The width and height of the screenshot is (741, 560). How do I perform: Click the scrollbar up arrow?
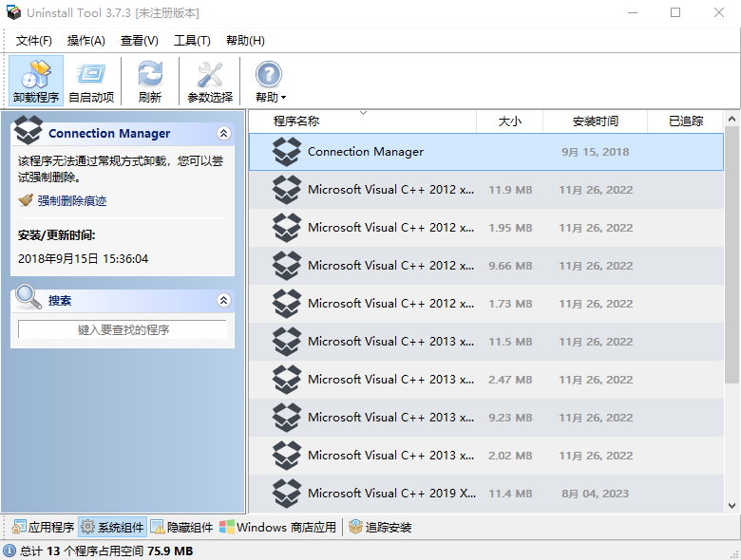tap(731, 119)
